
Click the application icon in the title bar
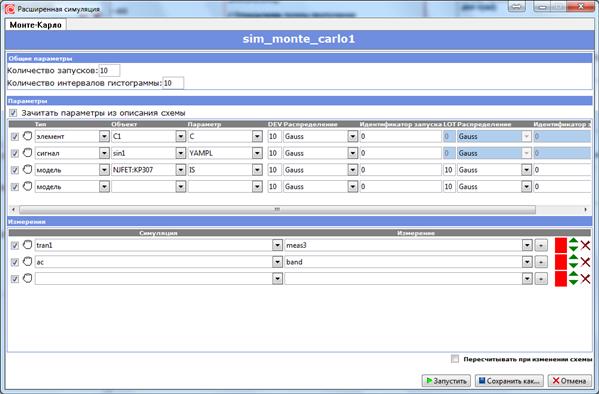[x=10, y=9]
